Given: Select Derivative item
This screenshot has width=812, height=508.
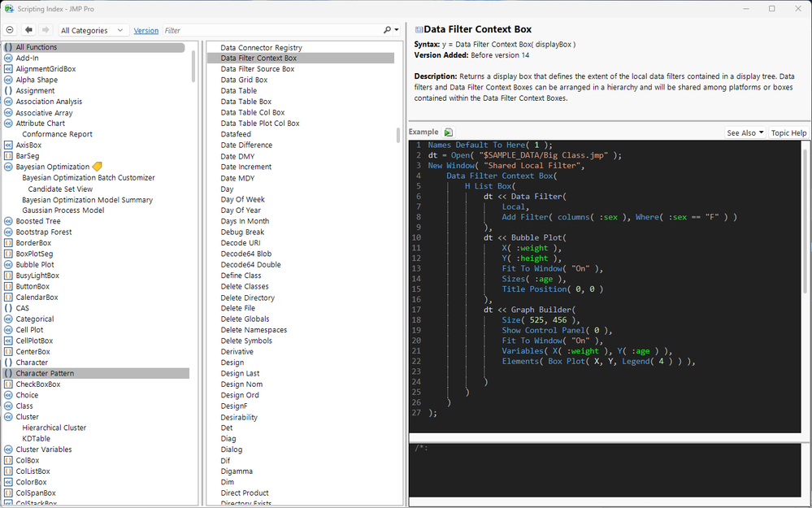Looking at the screenshot, I should 237,352.
